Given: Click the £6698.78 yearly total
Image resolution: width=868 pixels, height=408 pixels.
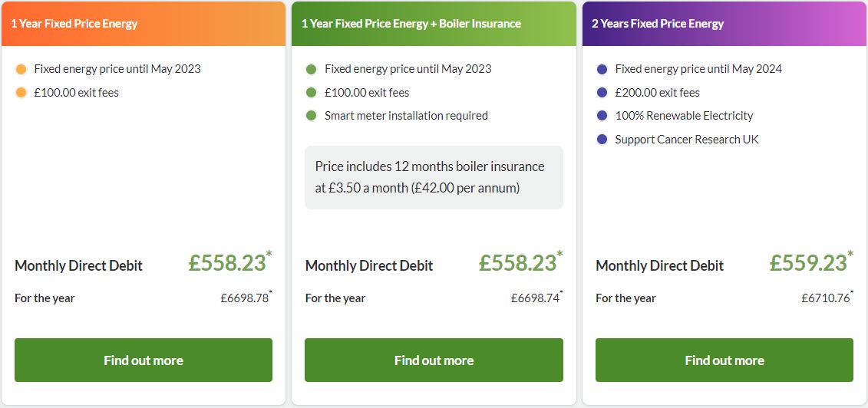Looking at the screenshot, I should point(245,298).
